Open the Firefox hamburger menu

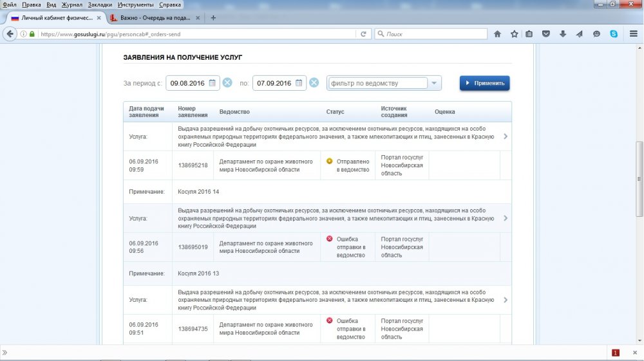coord(631,34)
